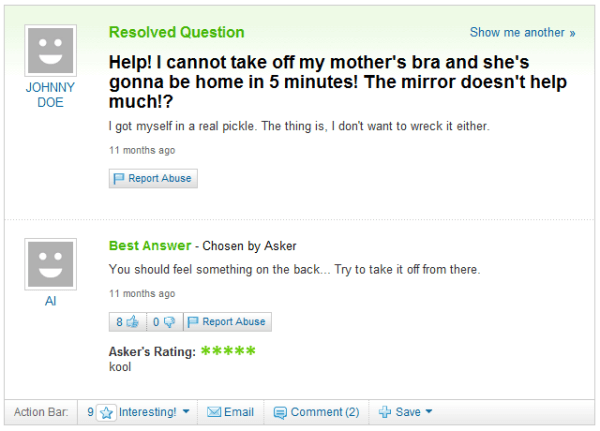This screenshot has height=431, width=600.
Task: Click the flag icon in the answer's Report Abuse
Action: point(193,322)
